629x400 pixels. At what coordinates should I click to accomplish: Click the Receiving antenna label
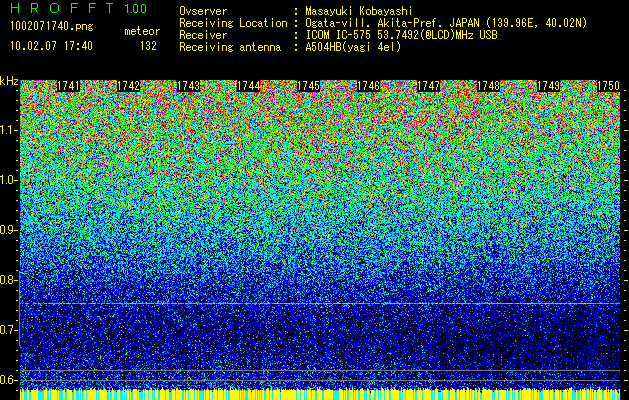tap(230, 47)
